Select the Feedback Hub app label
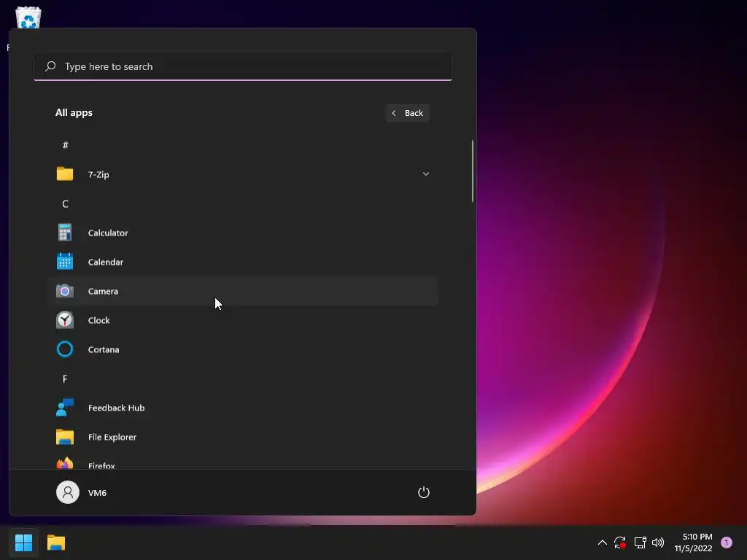 116,408
